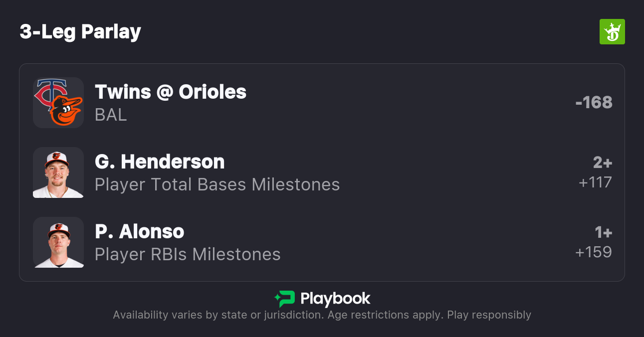This screenshot has width=644, height=337.
Task: Click the +159 odds for Alonso
Action: [594, 252]
